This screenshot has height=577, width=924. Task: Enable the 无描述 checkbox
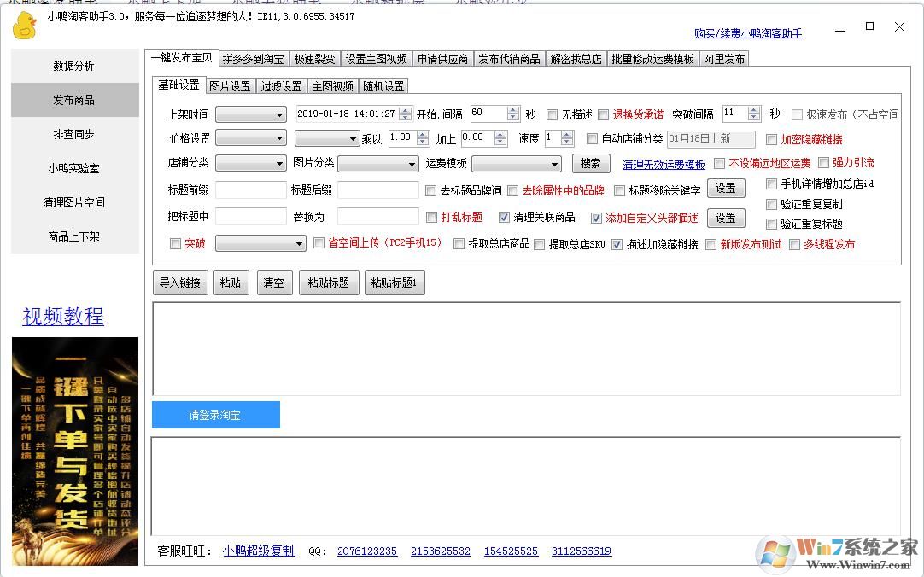pyautogui.click(x=553, y=113)
